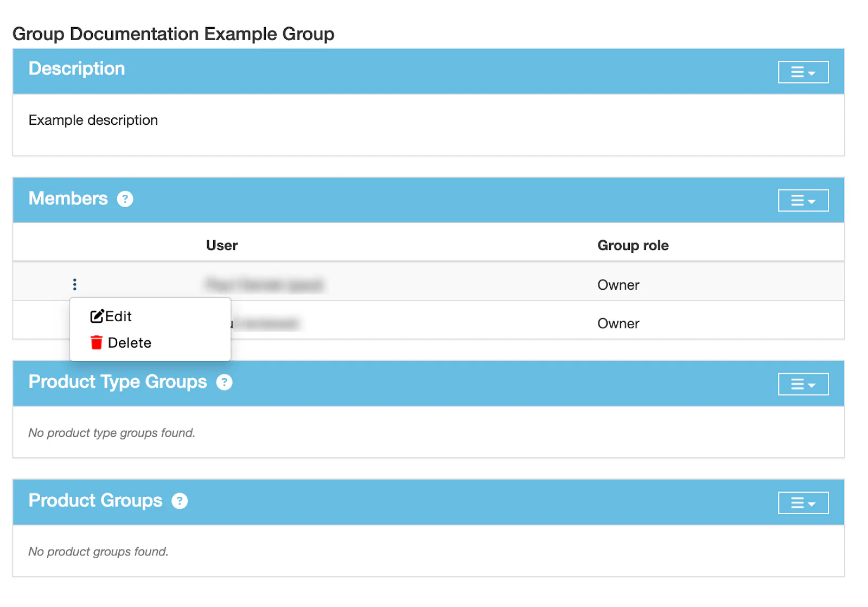This screenshot has height=607, width=868.
Task: Choose Delete from the member context menu
Action: click(x=129, y=343)
